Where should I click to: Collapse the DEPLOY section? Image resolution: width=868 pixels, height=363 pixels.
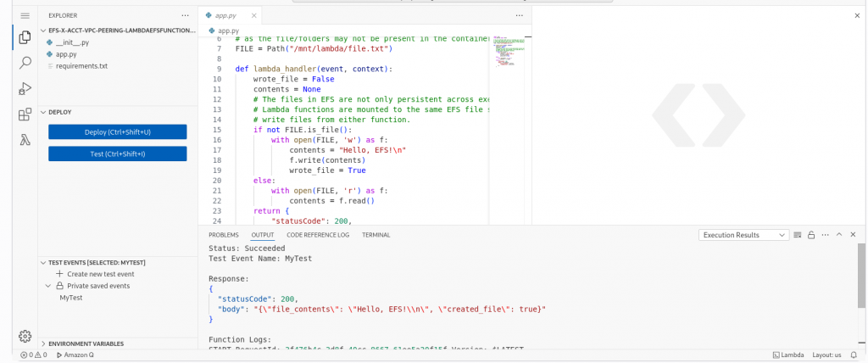44,112
